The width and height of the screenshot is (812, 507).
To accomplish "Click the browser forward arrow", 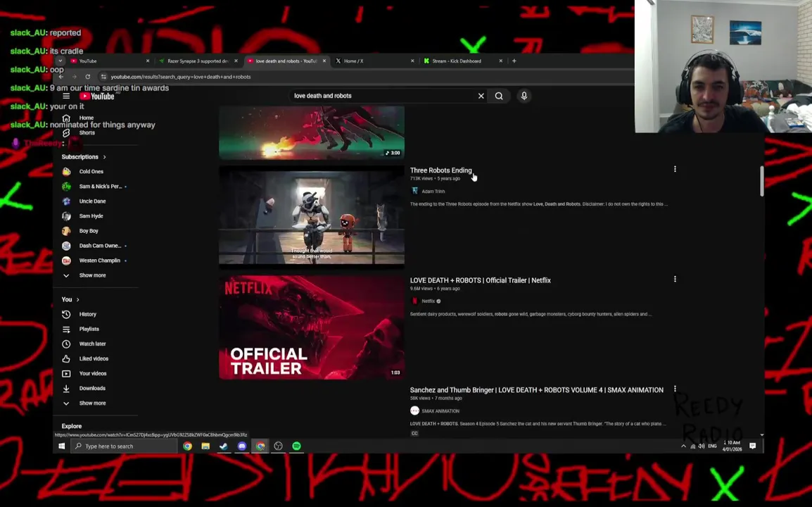I will click(74, 77).
